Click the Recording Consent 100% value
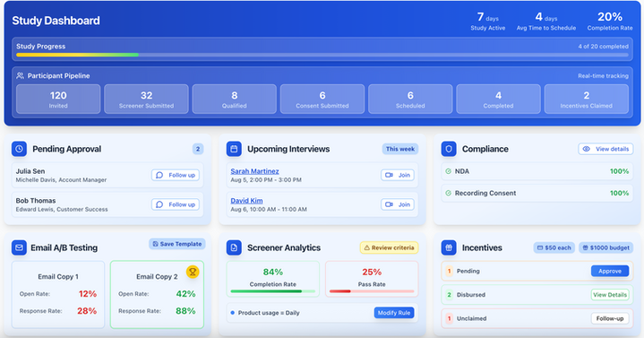The height and width of the screenshot is (338, 644). (619, 193)
